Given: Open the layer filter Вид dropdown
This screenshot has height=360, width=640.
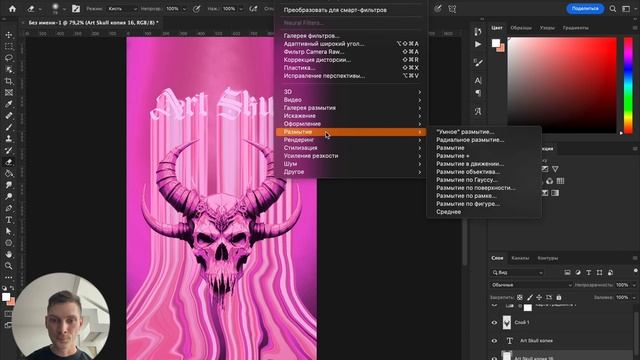Looking at the screenshot, I should point(518,273).
